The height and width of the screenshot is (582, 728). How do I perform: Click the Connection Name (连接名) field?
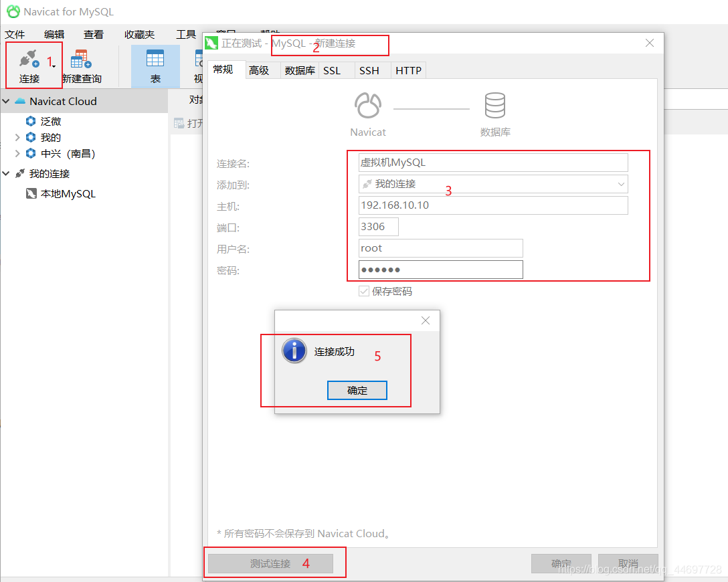click(x=493, y=163)
